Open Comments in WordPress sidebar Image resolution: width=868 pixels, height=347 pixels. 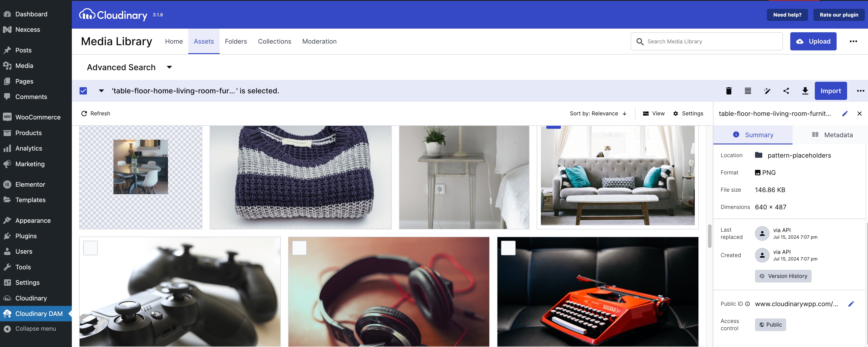(x=36, y=97)
